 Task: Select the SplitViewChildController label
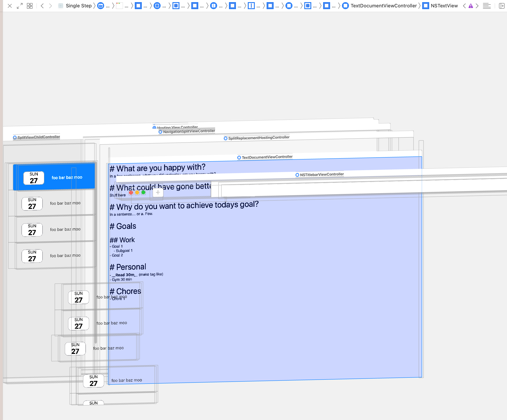pyautogui.click(x=38, y=137)
